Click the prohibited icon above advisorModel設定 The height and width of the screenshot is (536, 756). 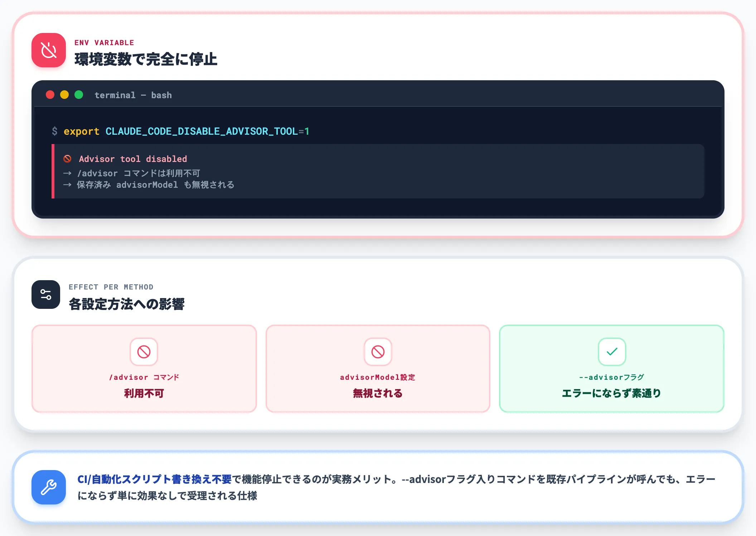(378, 352)
